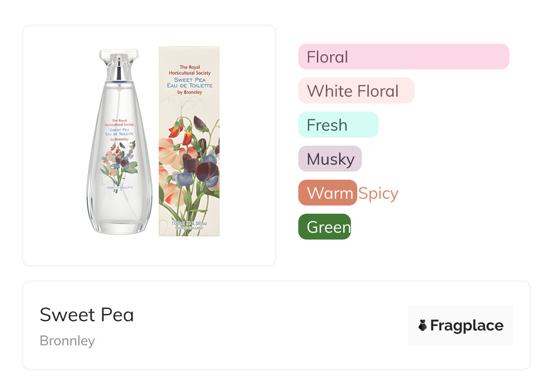Click the bottle's clear spray cap
The width and height of the screenshot is (553, 392).
point(118,64)
